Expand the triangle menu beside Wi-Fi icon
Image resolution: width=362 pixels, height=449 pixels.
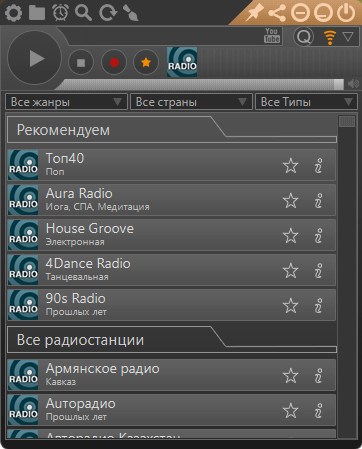tap(348, 36)
